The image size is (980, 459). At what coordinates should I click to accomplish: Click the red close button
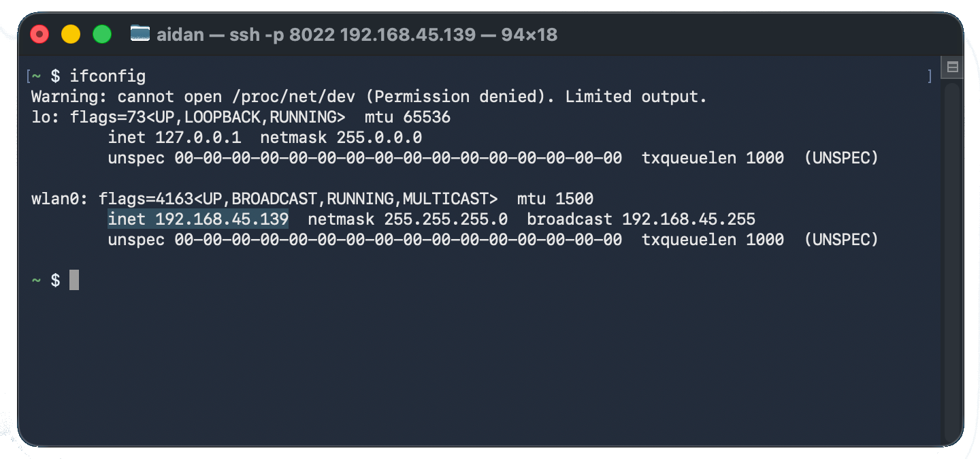(39, 33)
